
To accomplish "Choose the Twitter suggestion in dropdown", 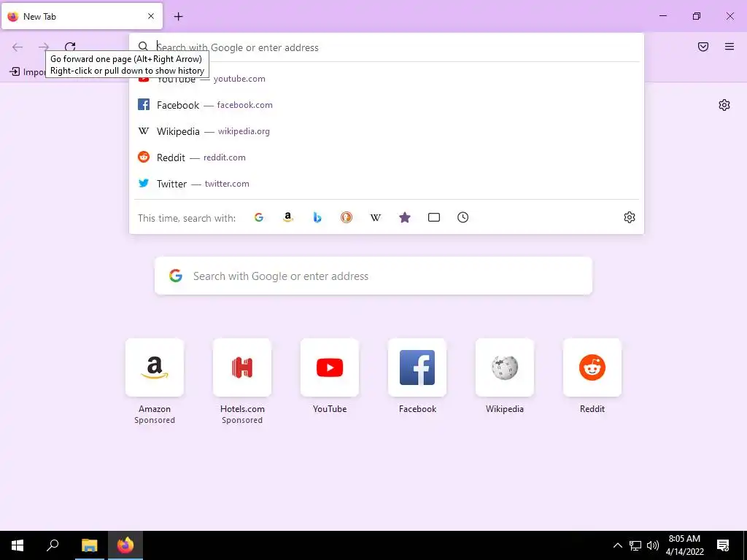I will (x=387, y=183).
